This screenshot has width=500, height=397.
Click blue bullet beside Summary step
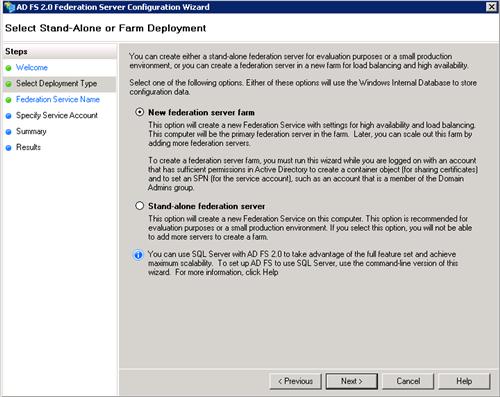(x=9, y=132)
